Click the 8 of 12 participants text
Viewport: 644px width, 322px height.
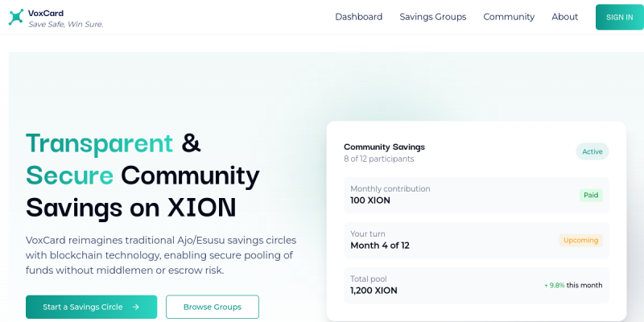pyautogui.click(x=378, y=159)
